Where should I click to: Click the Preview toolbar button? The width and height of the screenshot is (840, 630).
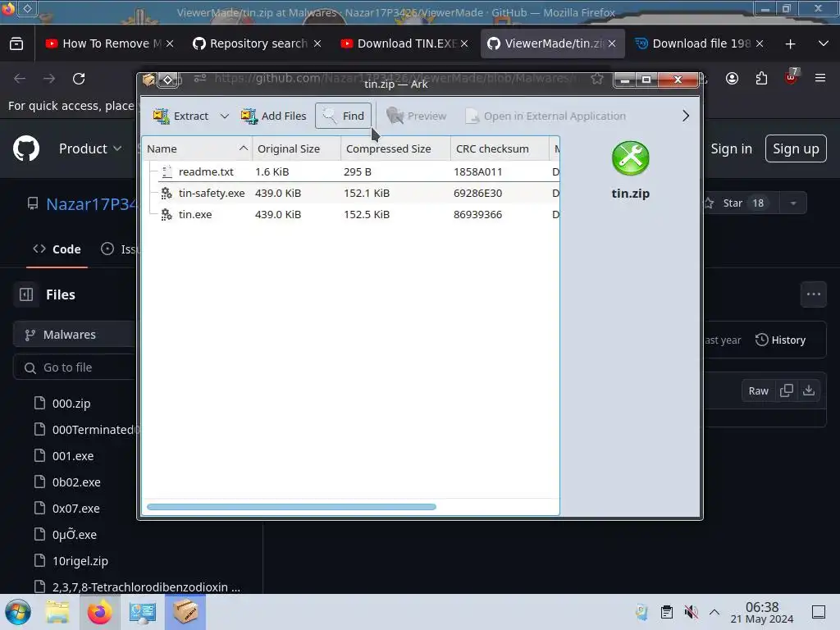coord(416,116)
